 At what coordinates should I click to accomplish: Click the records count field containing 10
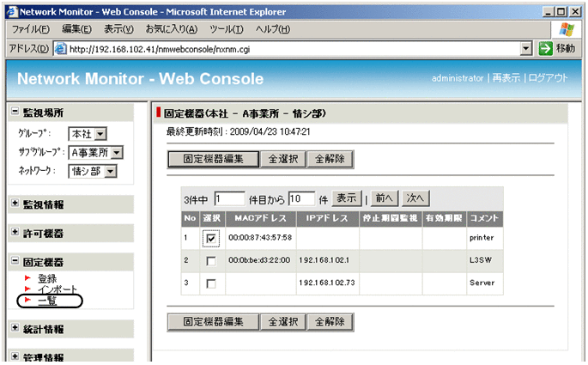(x=301, y=199)
